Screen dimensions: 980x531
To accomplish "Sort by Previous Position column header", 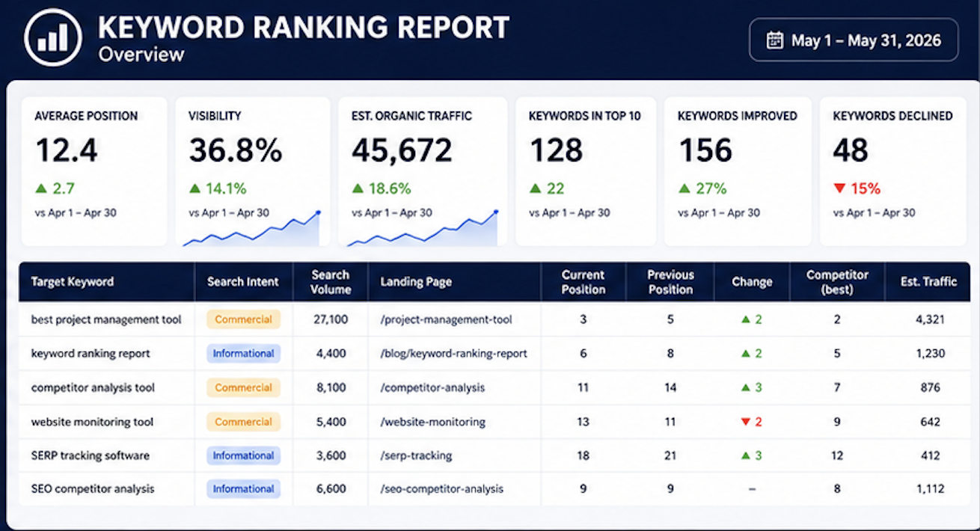I will 670,282.
